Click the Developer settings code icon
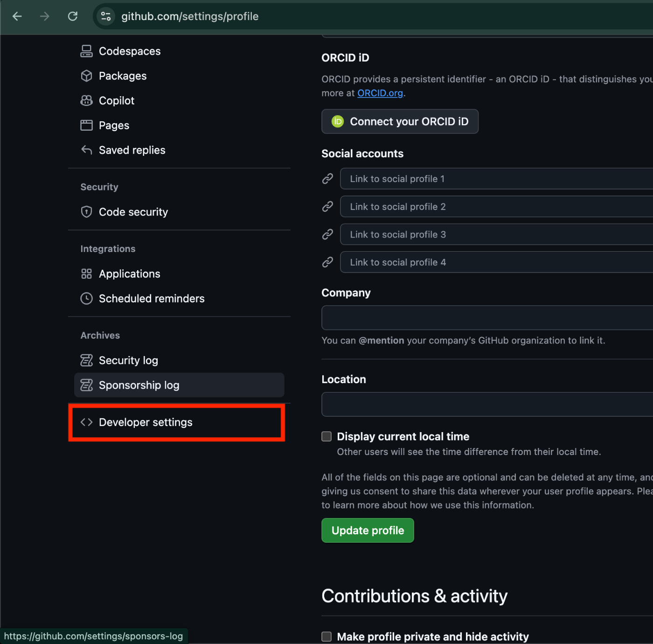 tap(86, 422)
